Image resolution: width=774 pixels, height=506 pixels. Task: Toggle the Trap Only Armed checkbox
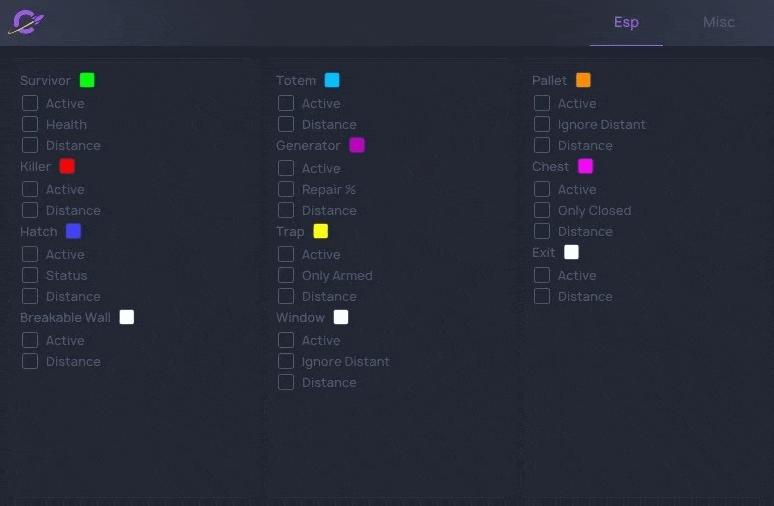tap(286, 275)
